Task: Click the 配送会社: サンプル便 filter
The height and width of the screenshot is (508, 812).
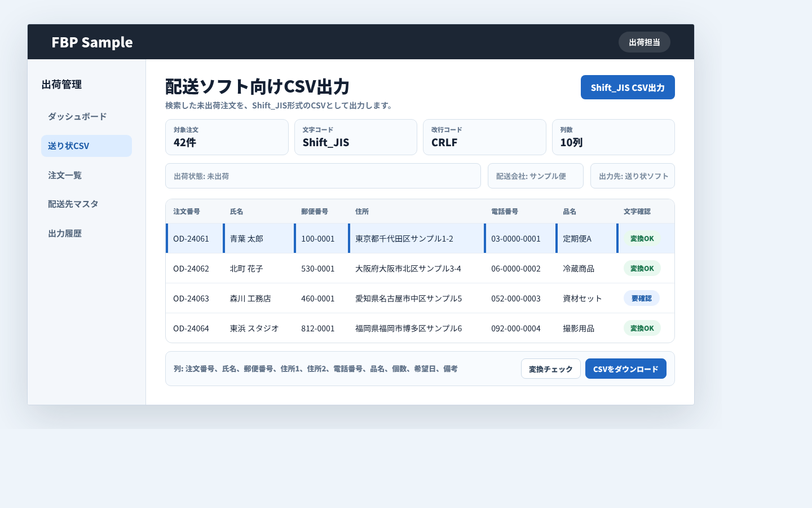Action: (x=536, y=176)
